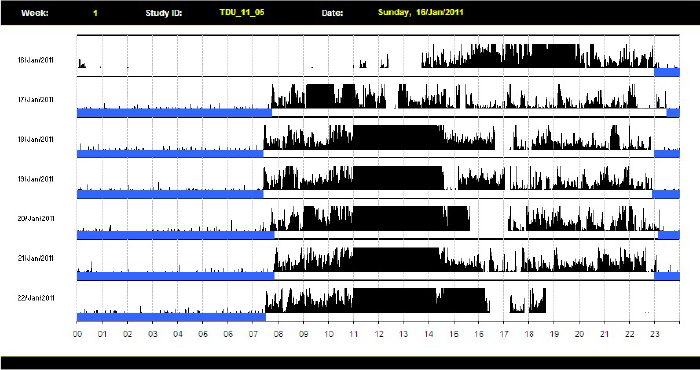
Task: Select the header date "Sunday, 16/Jan/2011"
Action: click(x=421, y=12)
